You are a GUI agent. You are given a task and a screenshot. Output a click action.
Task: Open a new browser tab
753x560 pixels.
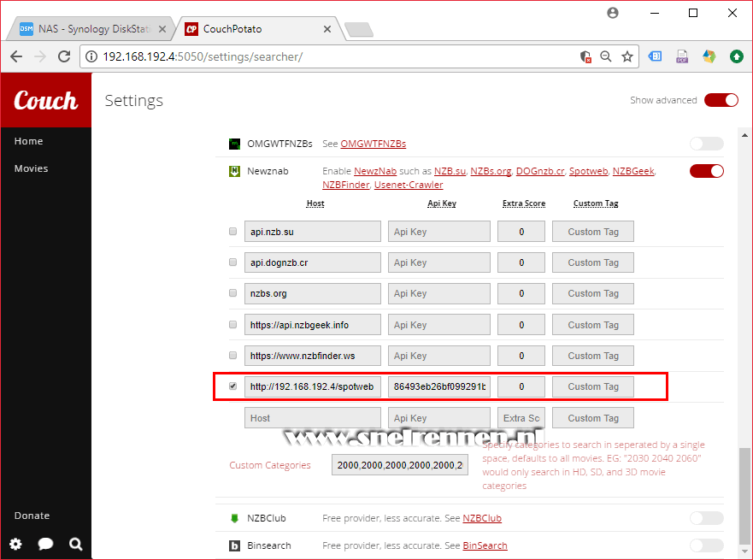point(359,29)
